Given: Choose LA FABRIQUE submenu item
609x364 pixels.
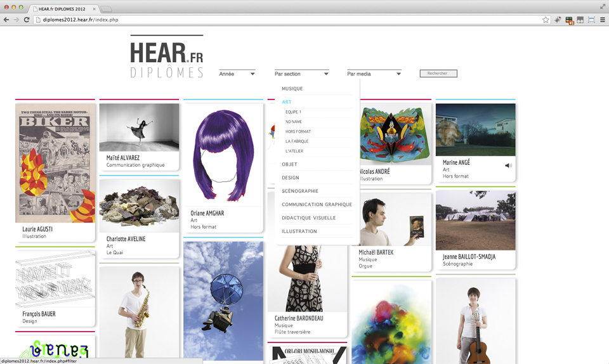Looking at the screenshot, I should (x=297, y=141).
